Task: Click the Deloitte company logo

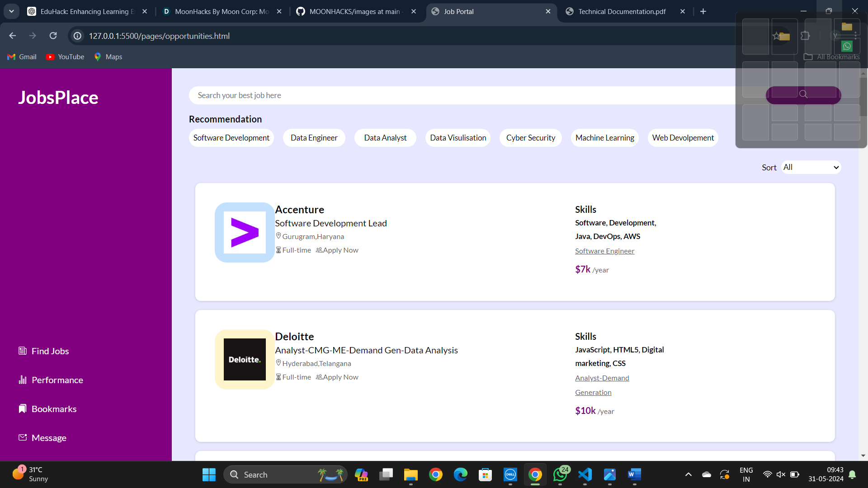Action: (245, 359)
